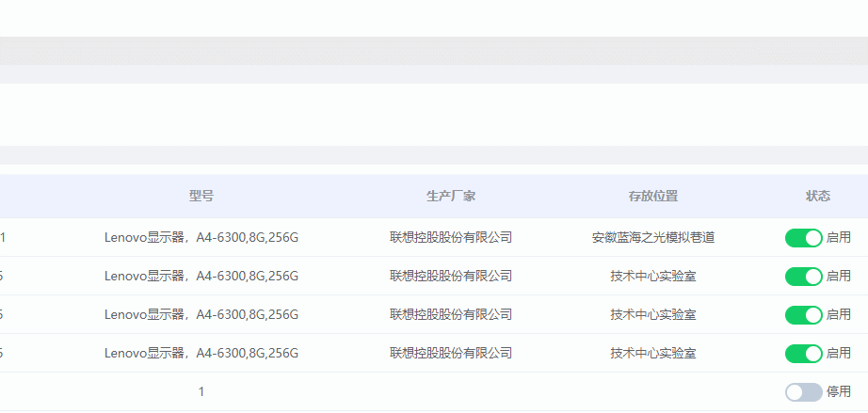Select the 状态 column header
This screenshot has height=413, width=868.
tap(818, 196)
